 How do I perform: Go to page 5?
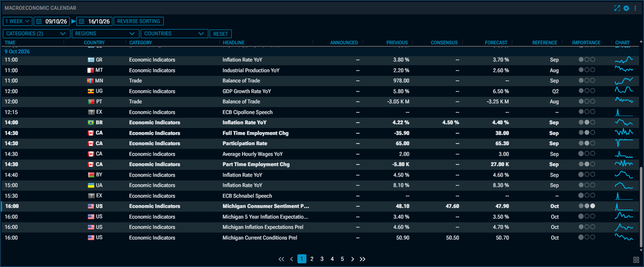pyautogui.click(x=343, y=259)
